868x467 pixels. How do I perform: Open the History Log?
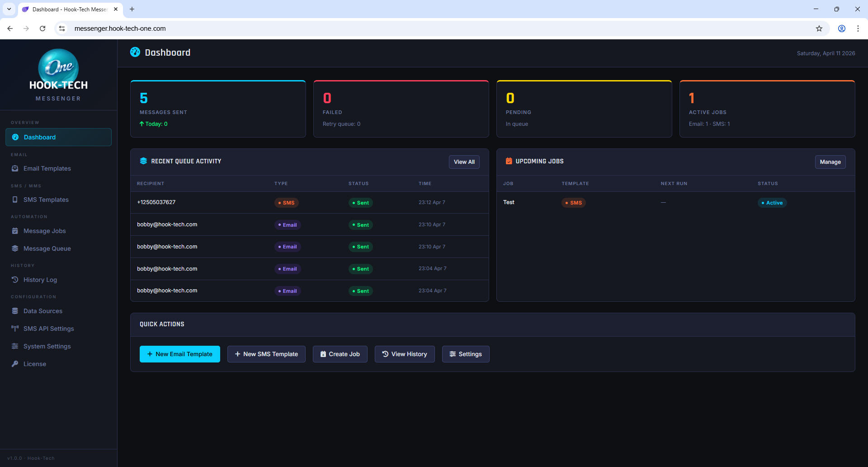[40, 280]
